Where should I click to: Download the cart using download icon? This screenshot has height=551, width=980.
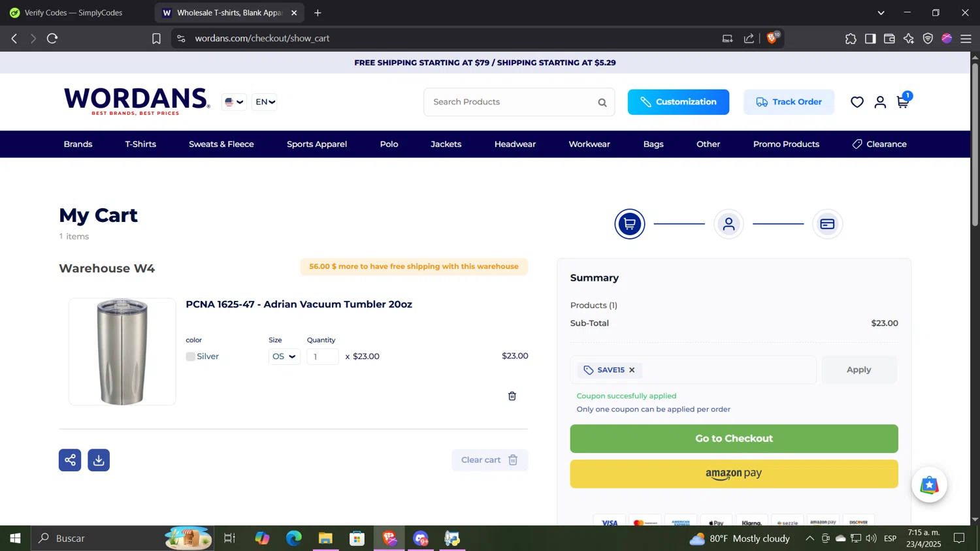coord(99,460)
